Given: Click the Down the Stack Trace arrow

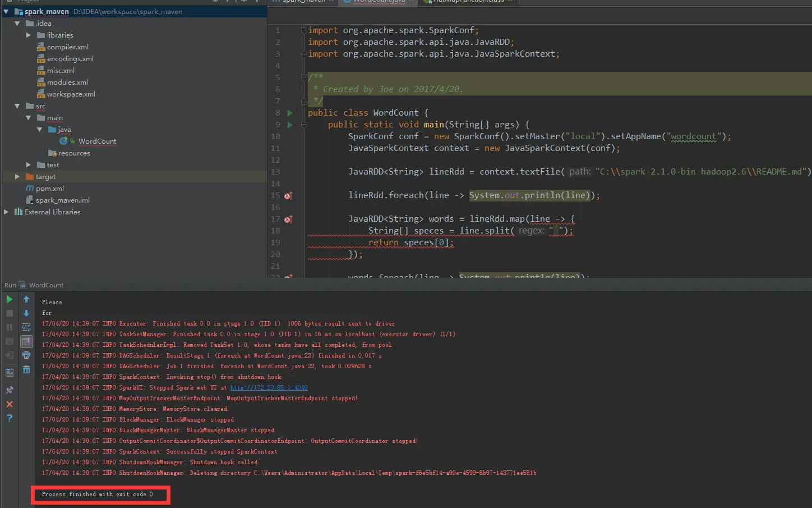Looking at the screenshot, I should pyautogui.click(x=26, y=313).
